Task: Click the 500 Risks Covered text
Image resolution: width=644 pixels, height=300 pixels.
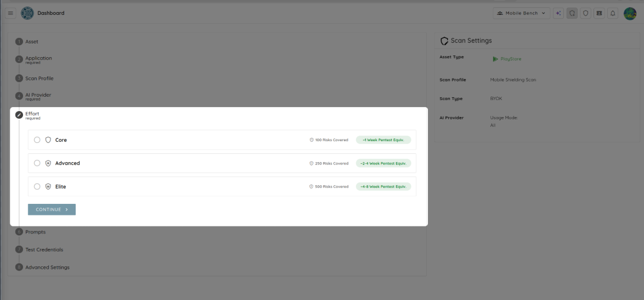Action: (x=331, y=186)
